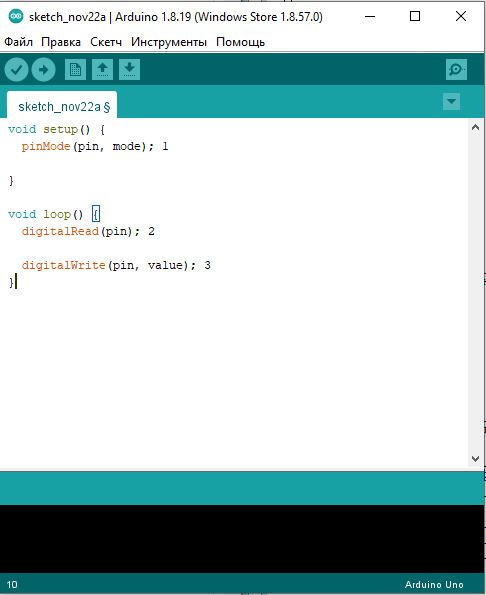Click the Verify checkmark button

(16, 69)
